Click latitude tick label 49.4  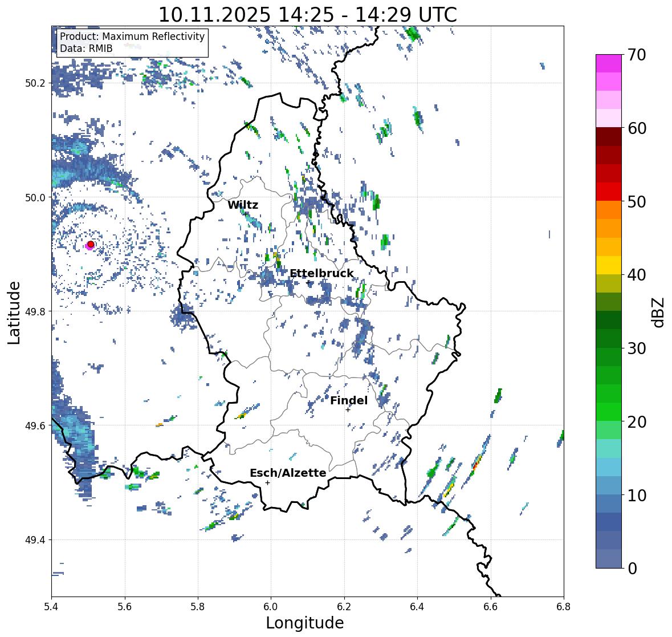[x=35, y=539]
